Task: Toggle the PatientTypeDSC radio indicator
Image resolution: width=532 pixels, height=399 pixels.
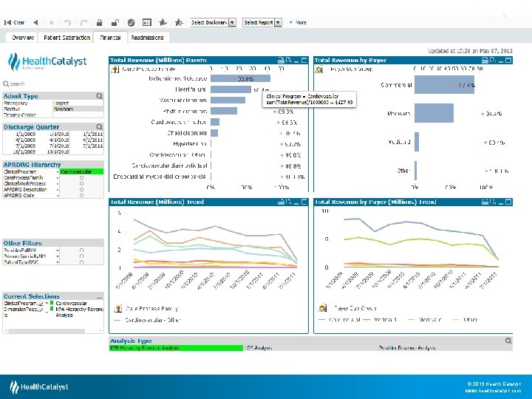Action: pyautogui.click(x=81, y=262)
